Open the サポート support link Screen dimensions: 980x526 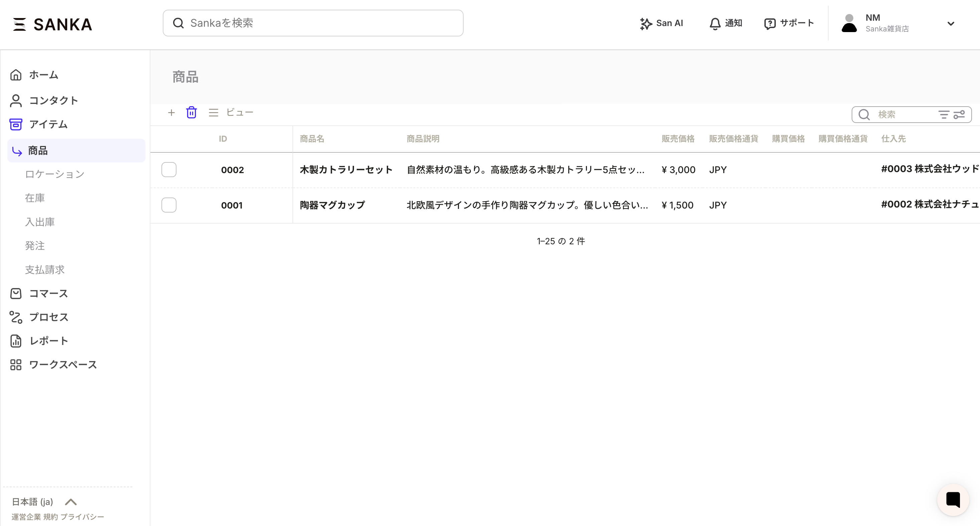pos(789,23)
